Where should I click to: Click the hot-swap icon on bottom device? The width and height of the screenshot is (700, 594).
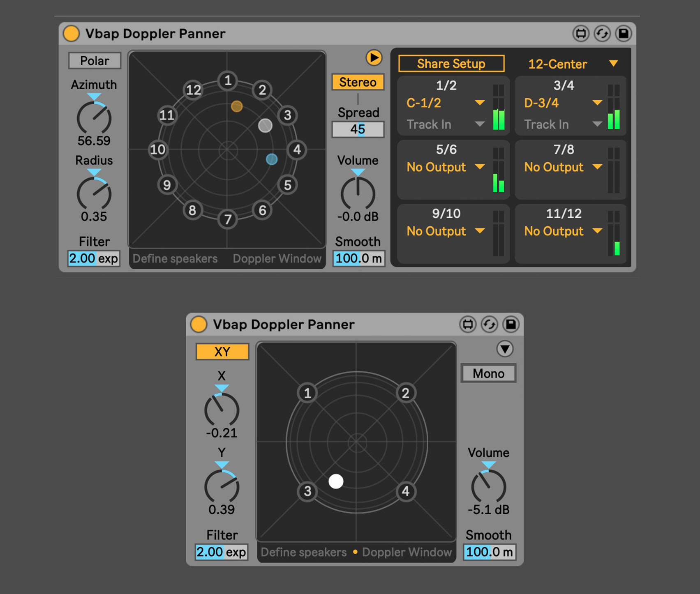pos(489,325)
